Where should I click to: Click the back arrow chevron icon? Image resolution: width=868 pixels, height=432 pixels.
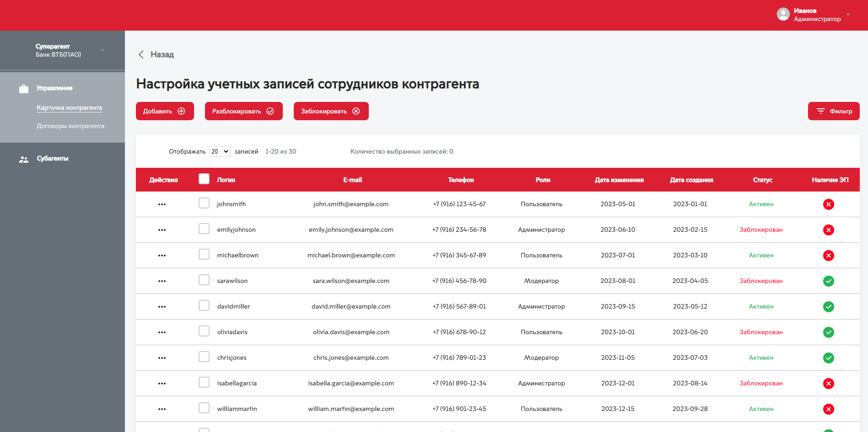141,54
